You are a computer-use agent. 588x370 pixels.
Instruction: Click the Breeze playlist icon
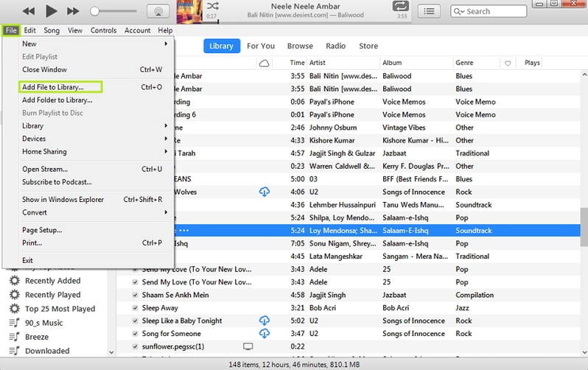click(x=14, y=337)
